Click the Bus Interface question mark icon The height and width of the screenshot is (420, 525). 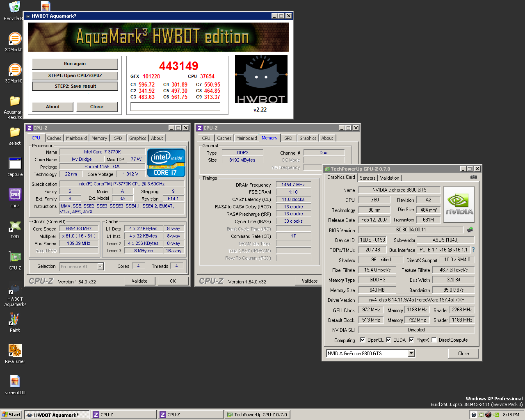473,250
